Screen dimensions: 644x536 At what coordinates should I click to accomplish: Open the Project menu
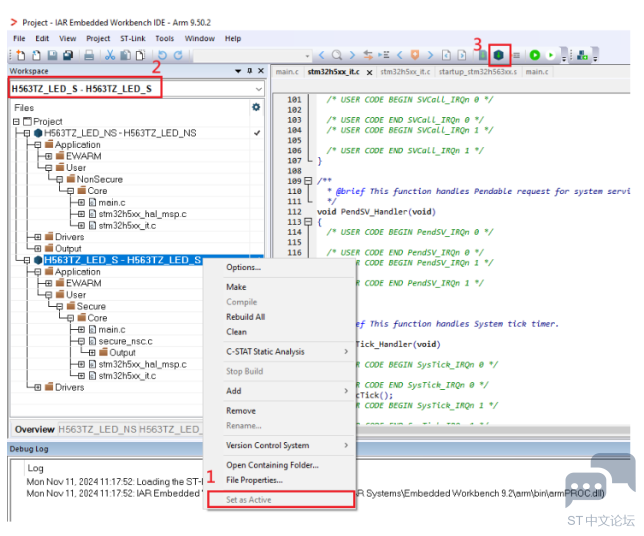click(x=98, y=39)
